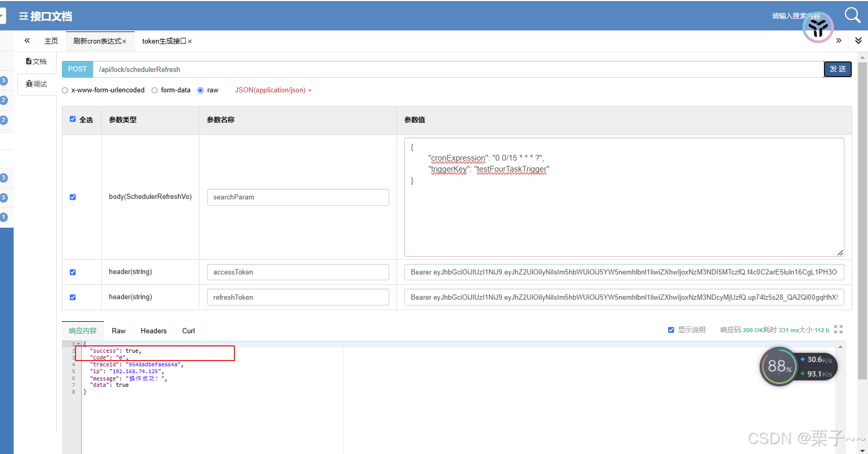This screenshot has width=868, height=454.
Task: Open the tab options double-chevron down
Action: 859,40
